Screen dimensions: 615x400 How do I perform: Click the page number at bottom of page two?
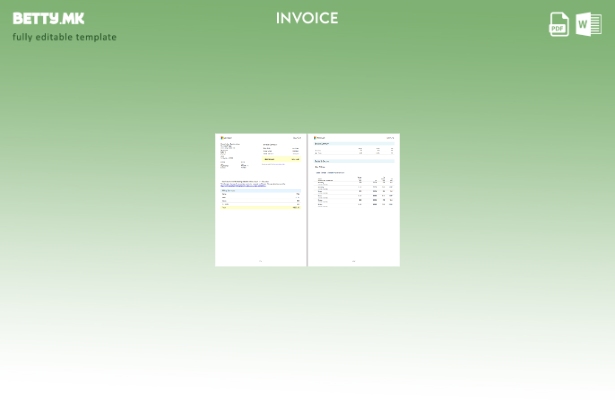coord(354,261)
